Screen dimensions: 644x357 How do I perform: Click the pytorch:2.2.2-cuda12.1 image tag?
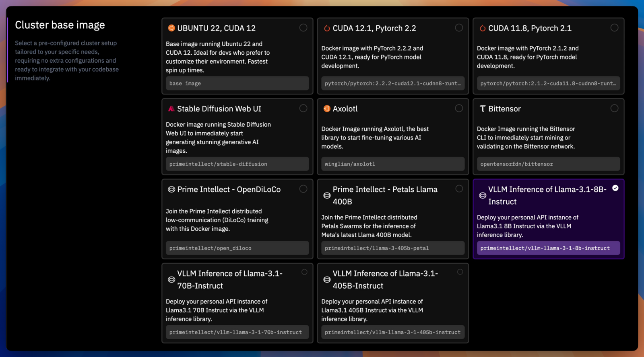(x=393, y=83)
